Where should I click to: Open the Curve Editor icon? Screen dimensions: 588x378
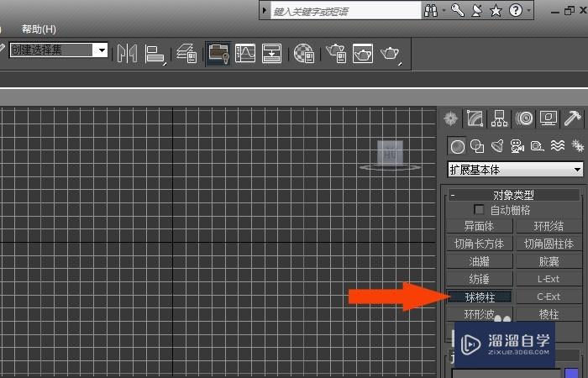[245, 53]
